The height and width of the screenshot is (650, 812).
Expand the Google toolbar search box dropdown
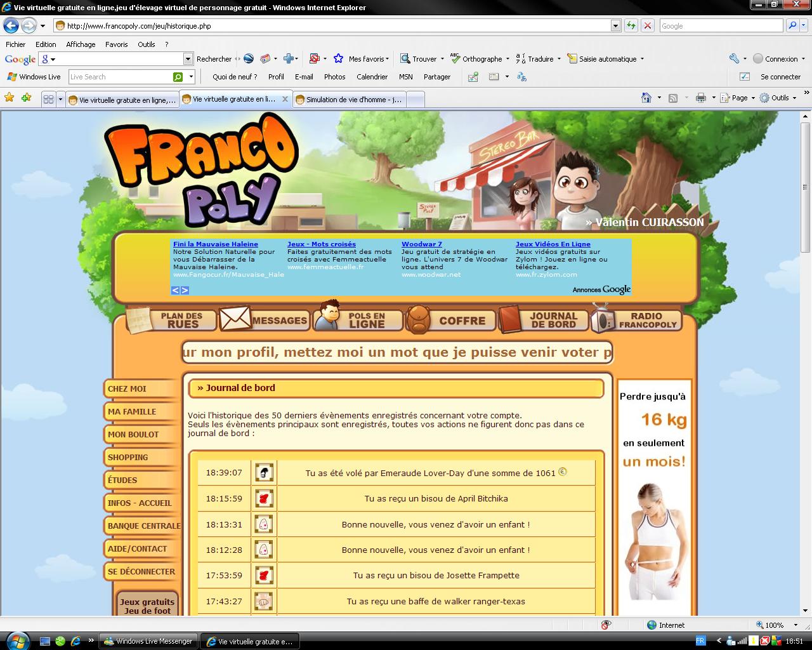tap(188, 59)
